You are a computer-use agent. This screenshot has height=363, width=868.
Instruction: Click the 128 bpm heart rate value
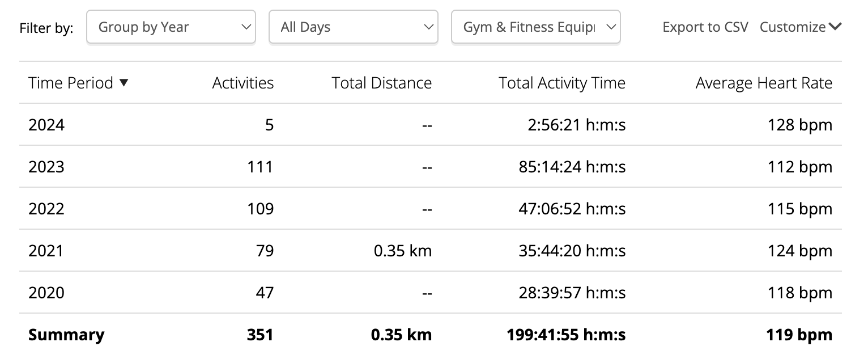(800, 125)
